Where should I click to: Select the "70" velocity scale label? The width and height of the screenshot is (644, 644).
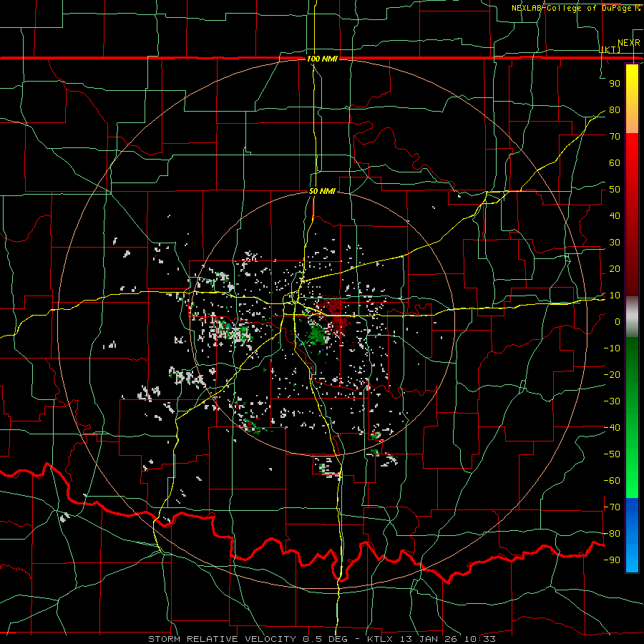[615, 137]
